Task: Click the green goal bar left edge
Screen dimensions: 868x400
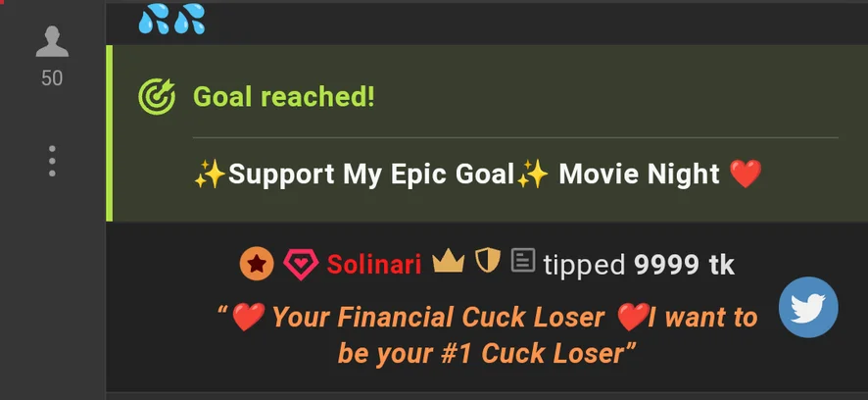Action: pyautogui.click(x=109, y=133)
